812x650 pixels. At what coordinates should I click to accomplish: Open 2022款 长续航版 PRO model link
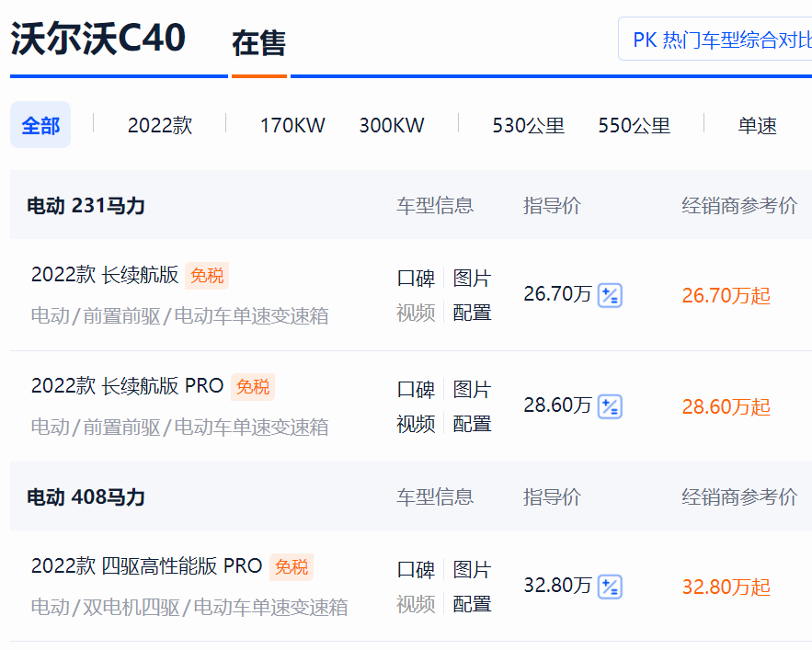click(127, 386)
